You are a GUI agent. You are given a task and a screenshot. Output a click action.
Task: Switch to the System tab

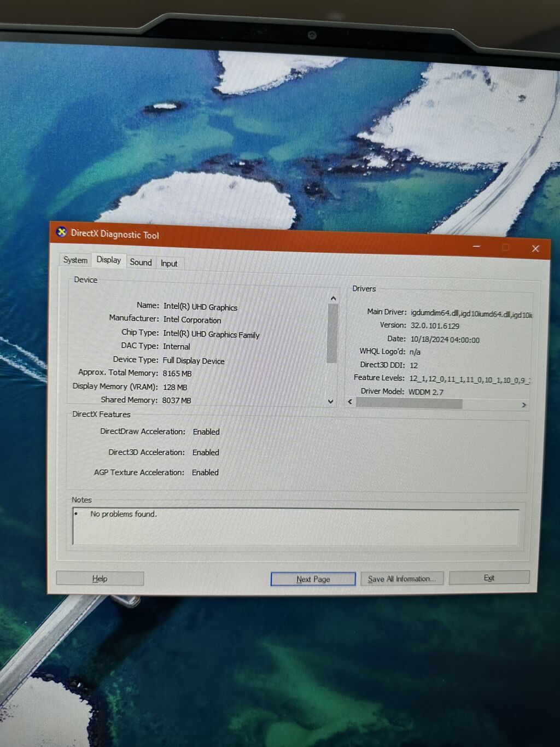[75, 260]
